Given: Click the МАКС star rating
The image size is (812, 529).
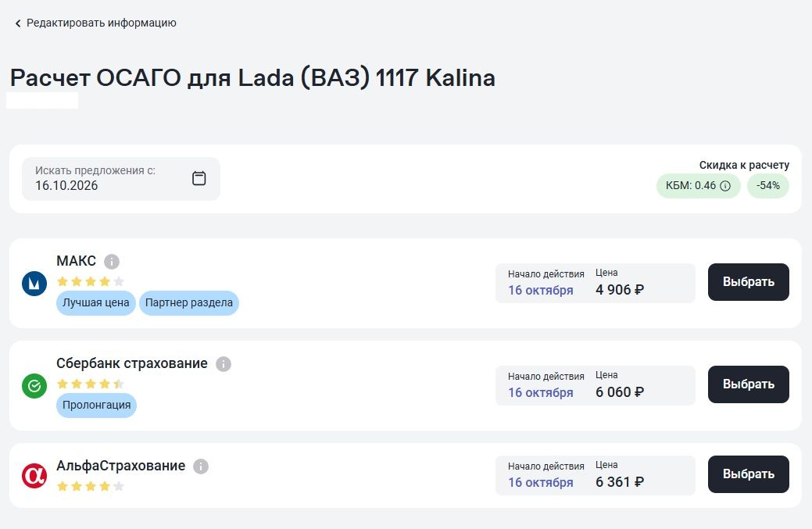Looking at the screenshot, I should [91, 281].
